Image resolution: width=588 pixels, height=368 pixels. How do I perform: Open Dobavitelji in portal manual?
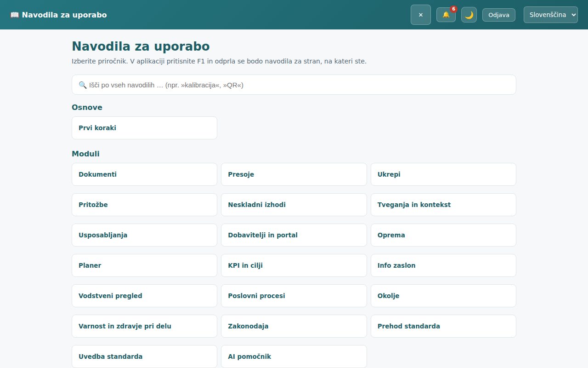point(294,235)
